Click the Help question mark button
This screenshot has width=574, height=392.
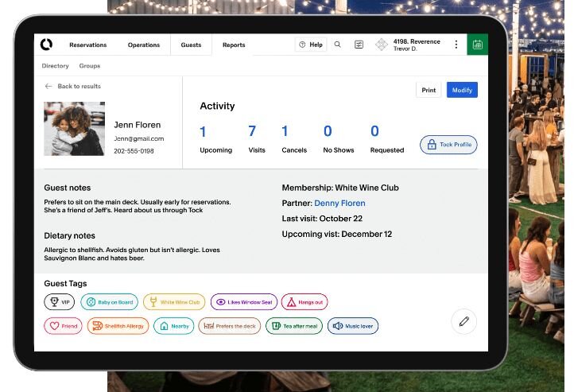(311, 45)
